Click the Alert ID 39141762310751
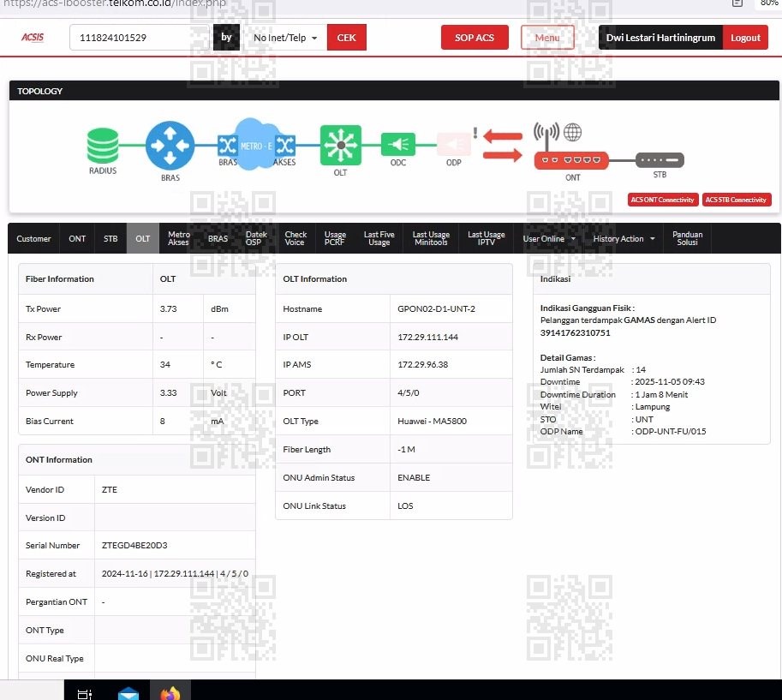Screen dimensions: 782x700 [575, 332]
